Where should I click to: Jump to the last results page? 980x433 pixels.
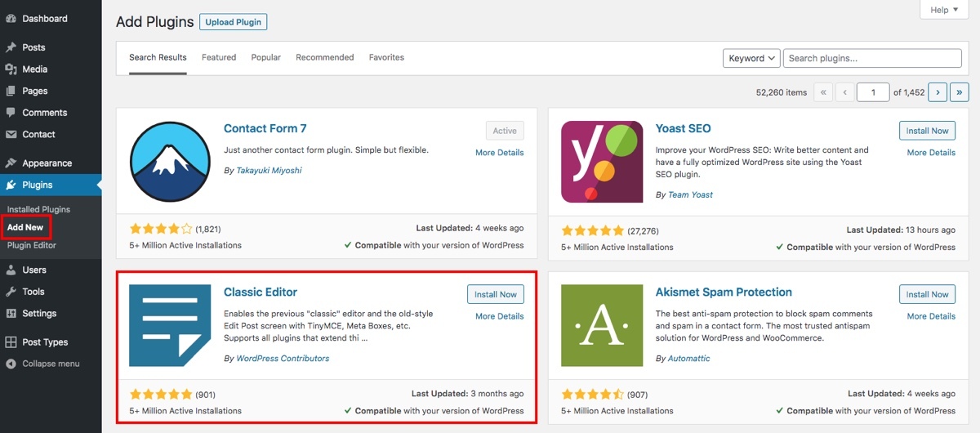[x=960, y=92]
